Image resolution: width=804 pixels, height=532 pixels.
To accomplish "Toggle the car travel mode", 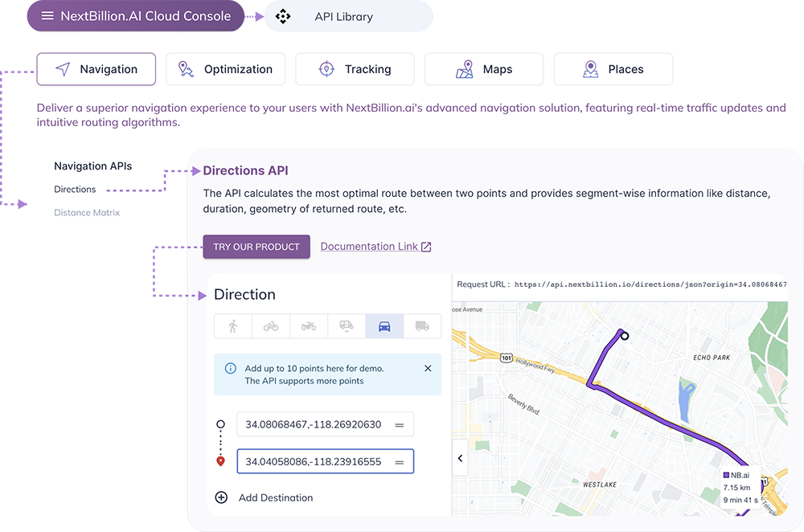I will click(384, 325).
